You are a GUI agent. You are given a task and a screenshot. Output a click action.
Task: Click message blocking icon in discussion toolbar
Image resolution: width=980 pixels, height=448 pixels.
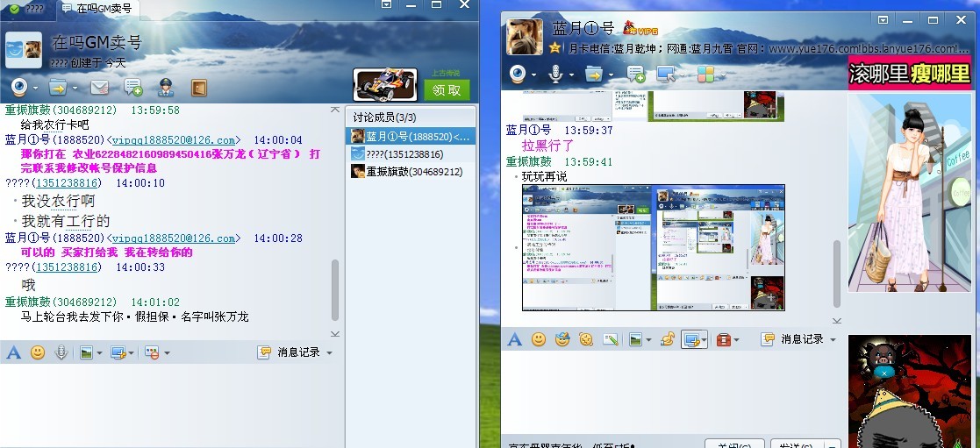[152, 352]
